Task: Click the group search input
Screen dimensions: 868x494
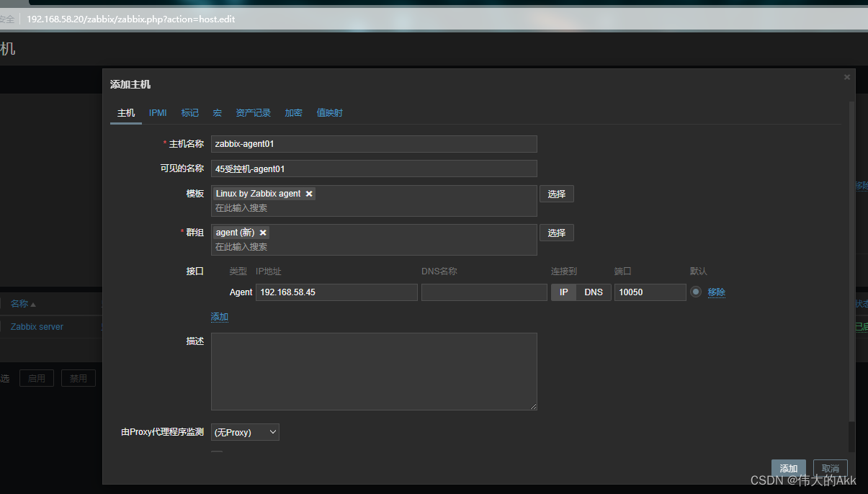Action: point(374,247)
